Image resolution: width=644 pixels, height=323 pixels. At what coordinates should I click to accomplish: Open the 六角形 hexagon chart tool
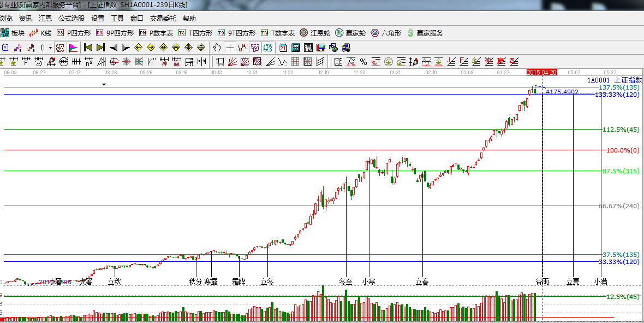click(x=386, y=33)
